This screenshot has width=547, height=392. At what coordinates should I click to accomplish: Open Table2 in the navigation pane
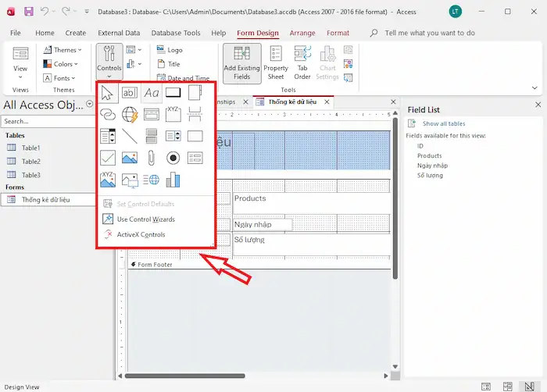(30, 161)
